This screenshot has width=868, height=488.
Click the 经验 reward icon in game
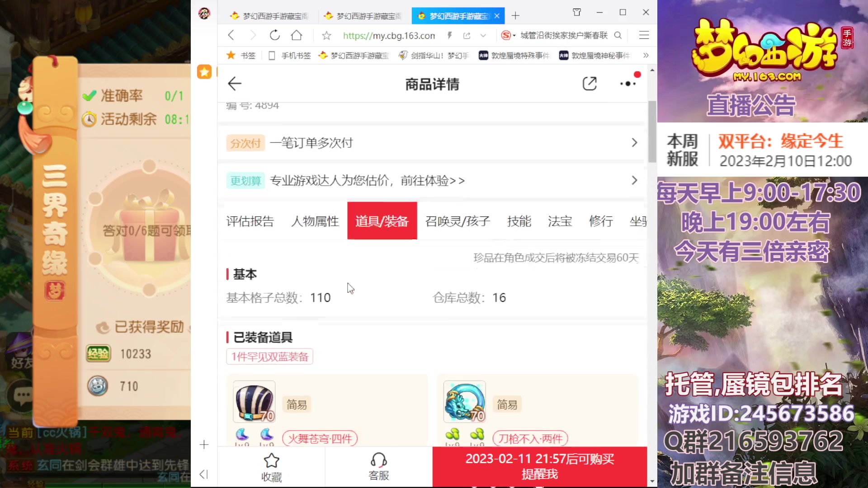[x=98, y=353]
